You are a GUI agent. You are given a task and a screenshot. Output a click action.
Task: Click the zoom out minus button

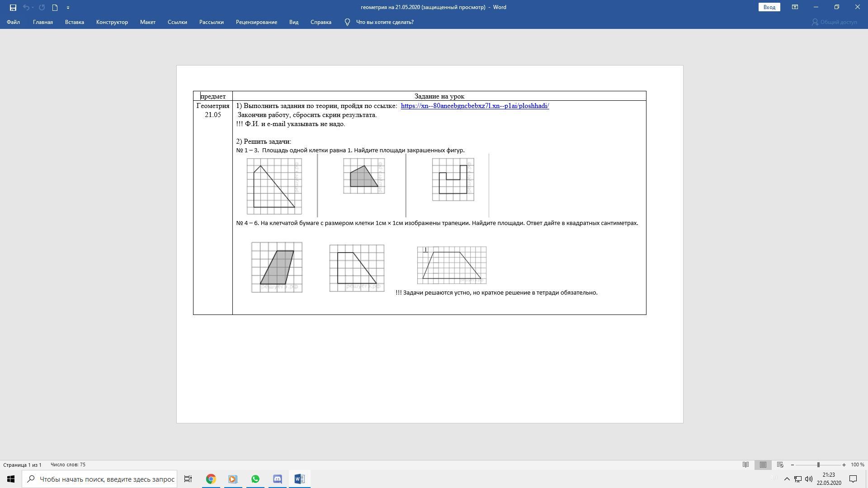792,465
